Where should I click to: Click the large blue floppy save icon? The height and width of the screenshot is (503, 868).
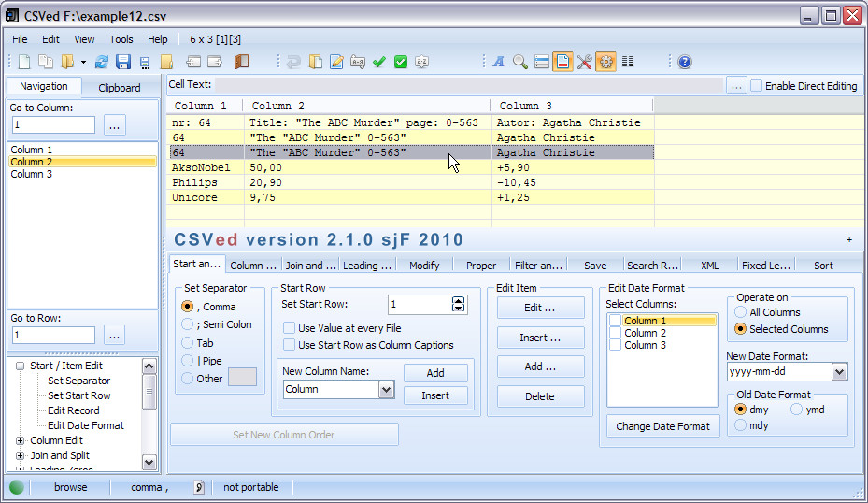(x=123, y=62)
